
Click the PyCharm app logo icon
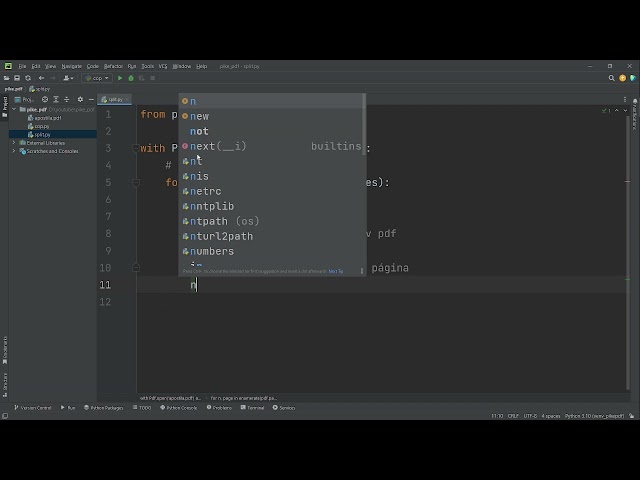(8, 66)
